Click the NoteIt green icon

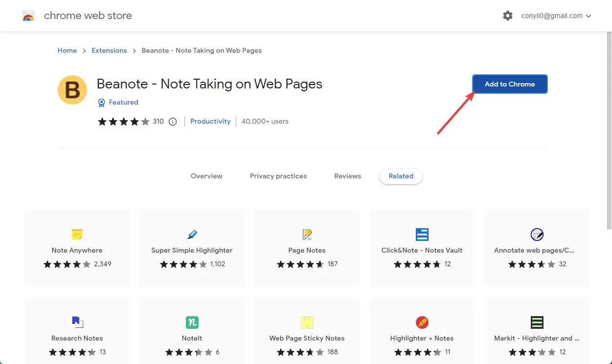(192, 322)
